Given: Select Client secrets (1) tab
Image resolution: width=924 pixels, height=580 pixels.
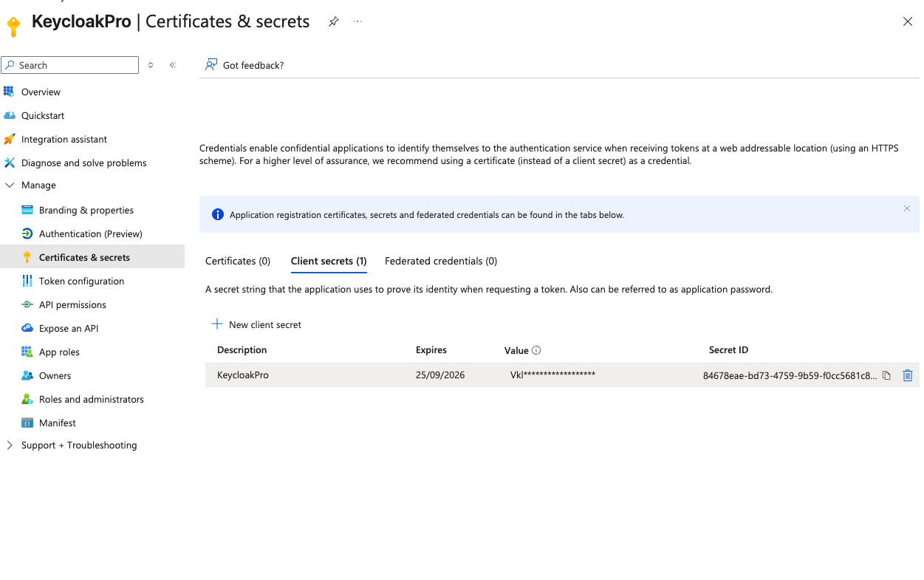Looking at the screenshot, I should (x=329, y=261).
